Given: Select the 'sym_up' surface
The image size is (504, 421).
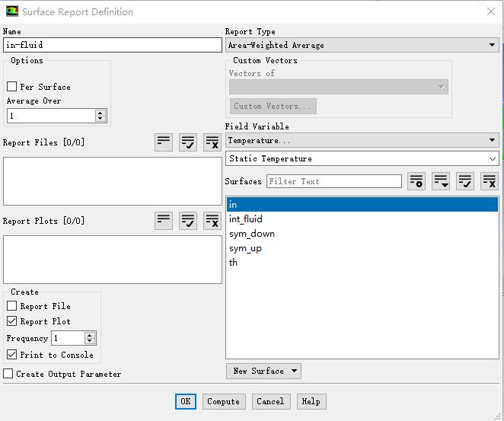Looking at the screenshot, I should pyautogui.click(x=362, y=248).
